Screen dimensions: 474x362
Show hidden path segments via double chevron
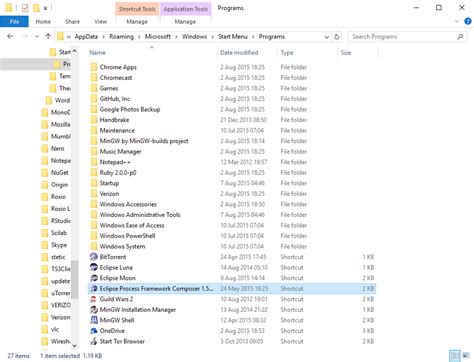point(69,37)
